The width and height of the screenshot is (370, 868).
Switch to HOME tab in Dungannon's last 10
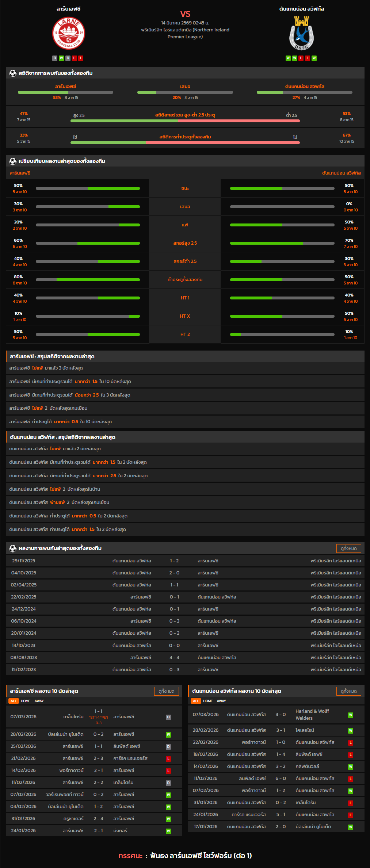208,701
